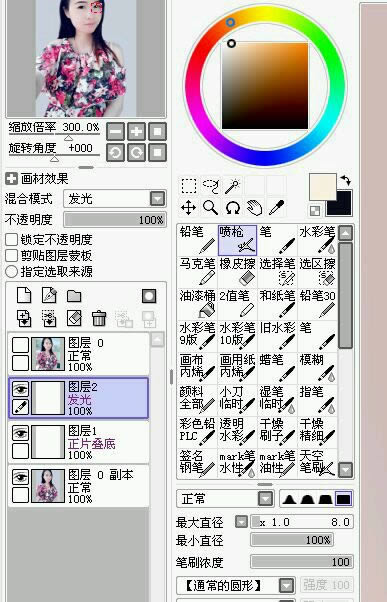Select the 橡皮擦 eraser tool
The height and width of the screenshot is (602, 387).
237,272
